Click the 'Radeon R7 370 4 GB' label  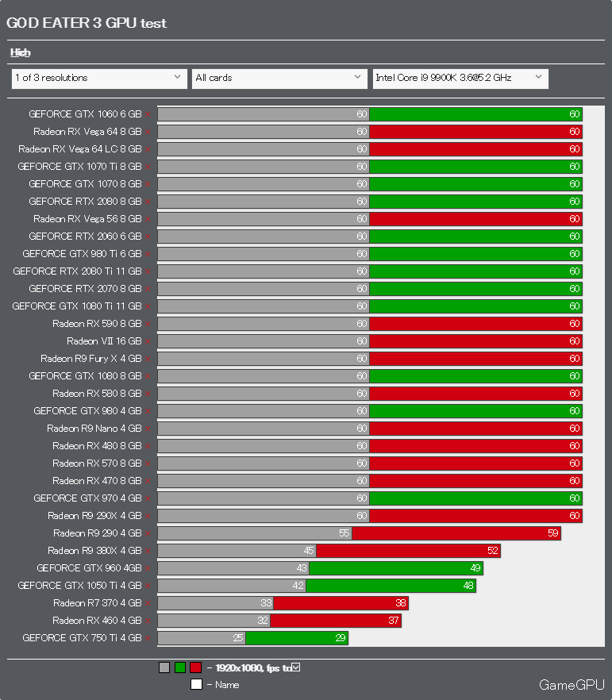[x=98, y=602]
